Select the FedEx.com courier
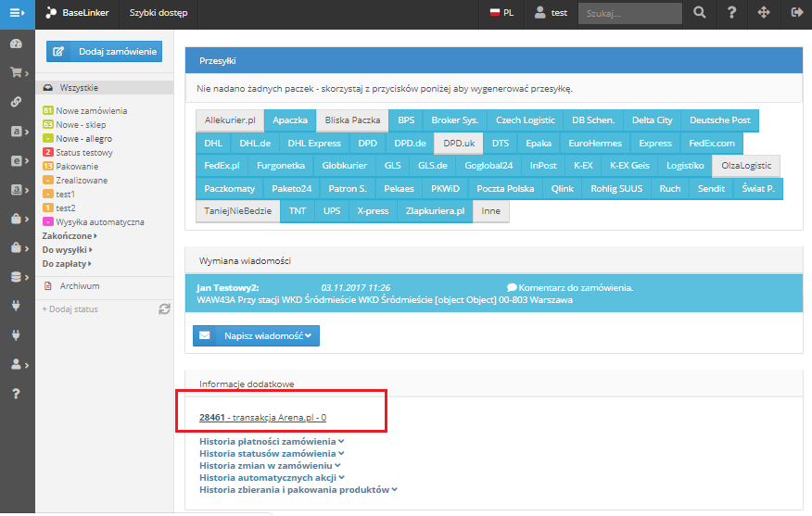The image size is (812, 516). pyautogui.click(x=712, y=144)
